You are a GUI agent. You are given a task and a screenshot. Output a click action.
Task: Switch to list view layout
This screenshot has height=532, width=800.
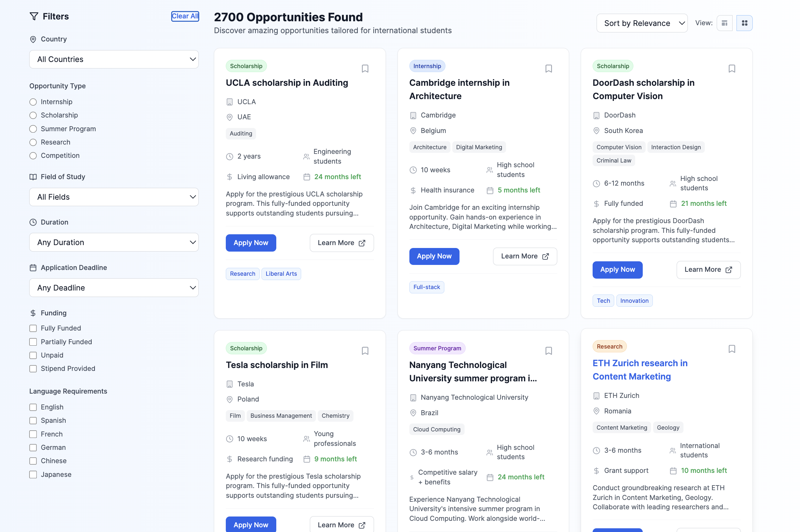pos(724,23)
